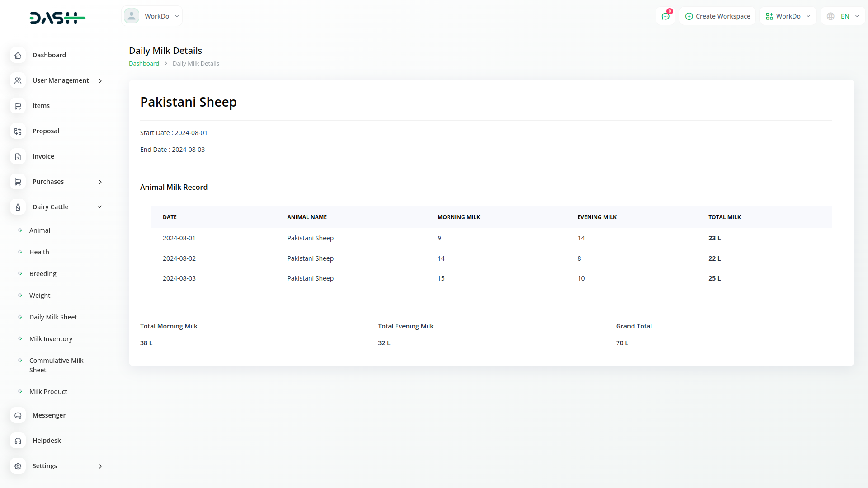Open Daily Milk Sheet menu item

53,317
